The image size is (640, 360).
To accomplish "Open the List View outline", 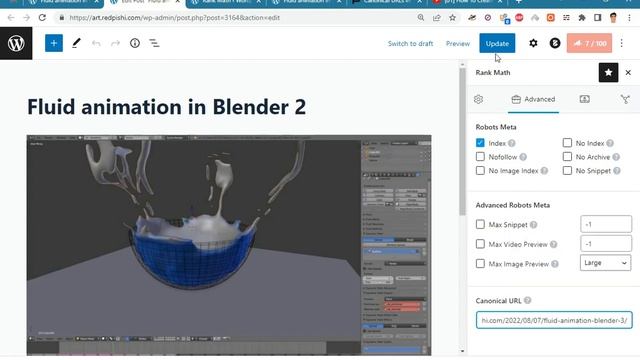I will point(154,43).
